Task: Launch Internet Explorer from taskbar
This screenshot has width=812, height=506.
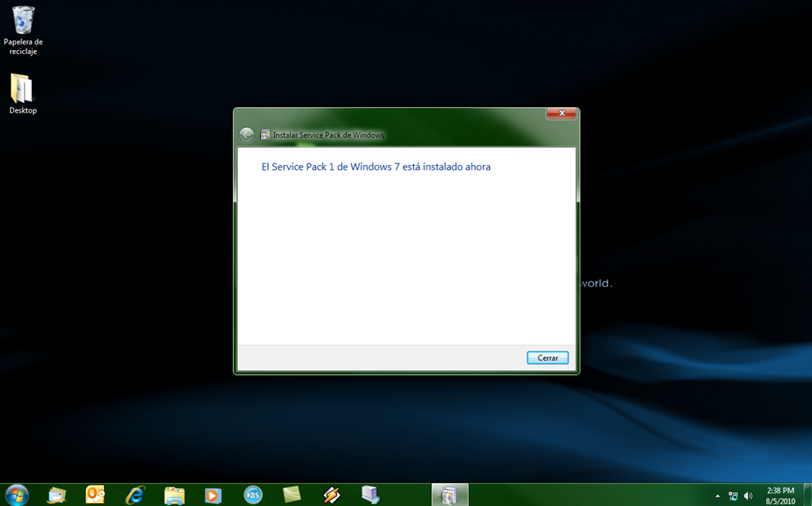Action: pyautogui.click(x=135, y=495)
